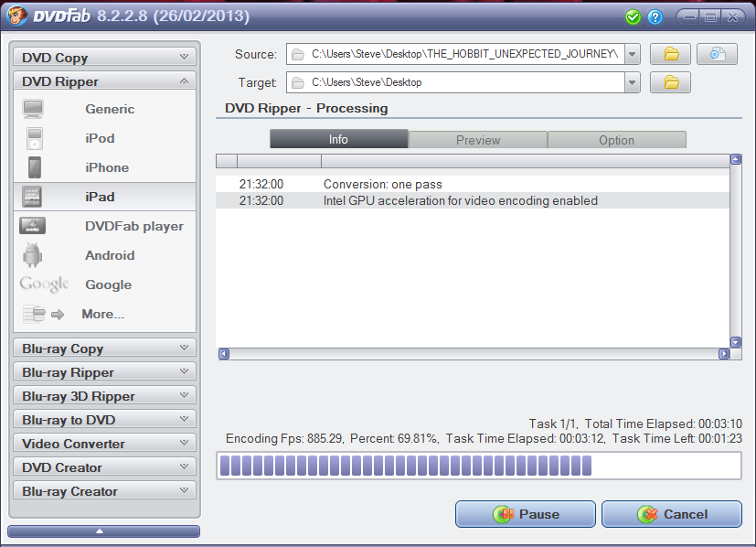Click horizontal scrollbar right arrow
Viewport: 756px width, 547px height.
724,354
